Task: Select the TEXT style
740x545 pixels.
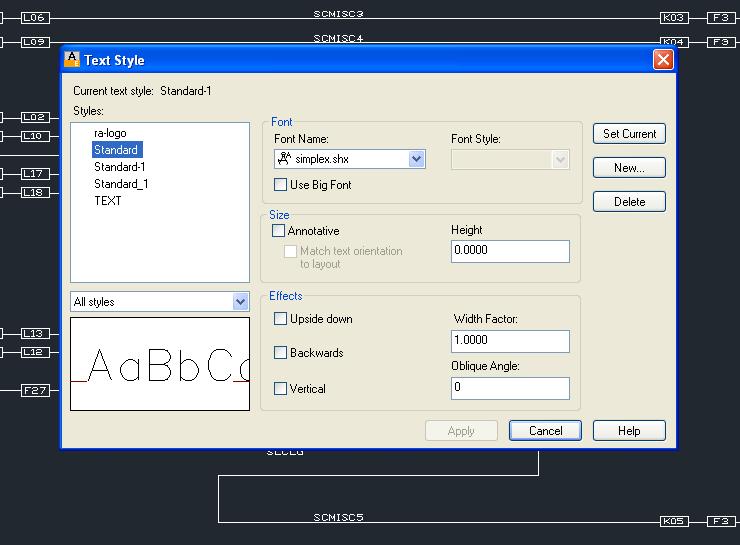Action: [x=108, y=201]
